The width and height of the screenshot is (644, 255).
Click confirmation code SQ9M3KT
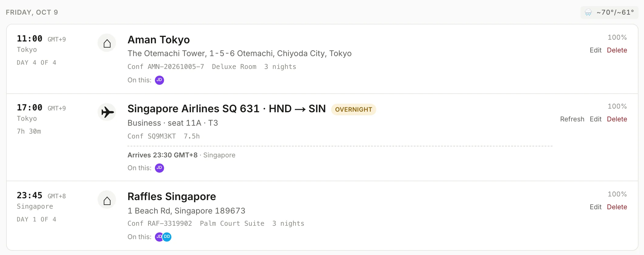(x=162, y=136)
